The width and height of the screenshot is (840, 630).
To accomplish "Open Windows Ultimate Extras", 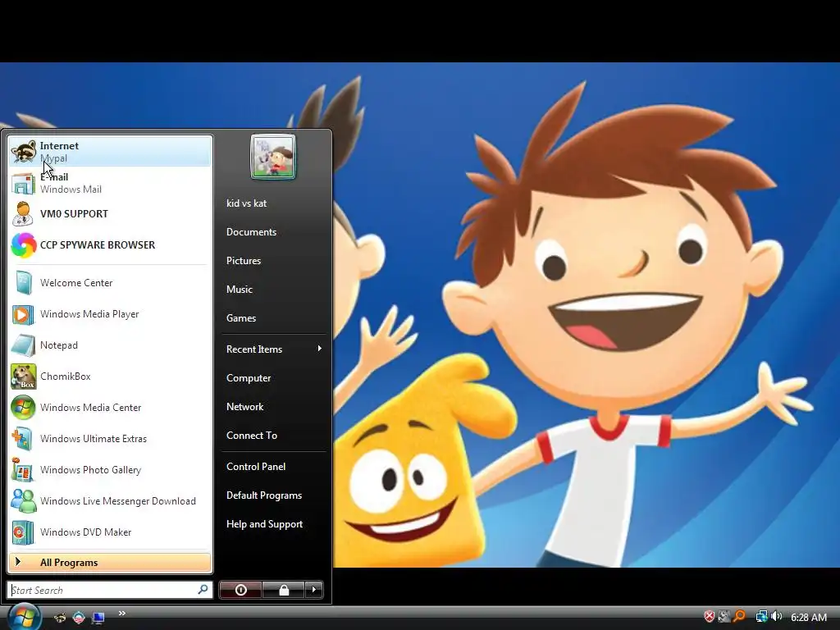I will point(110,438).
